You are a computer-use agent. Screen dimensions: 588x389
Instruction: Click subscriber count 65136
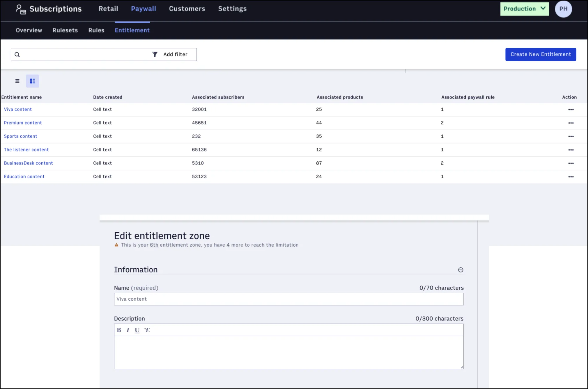click(199, 150)
